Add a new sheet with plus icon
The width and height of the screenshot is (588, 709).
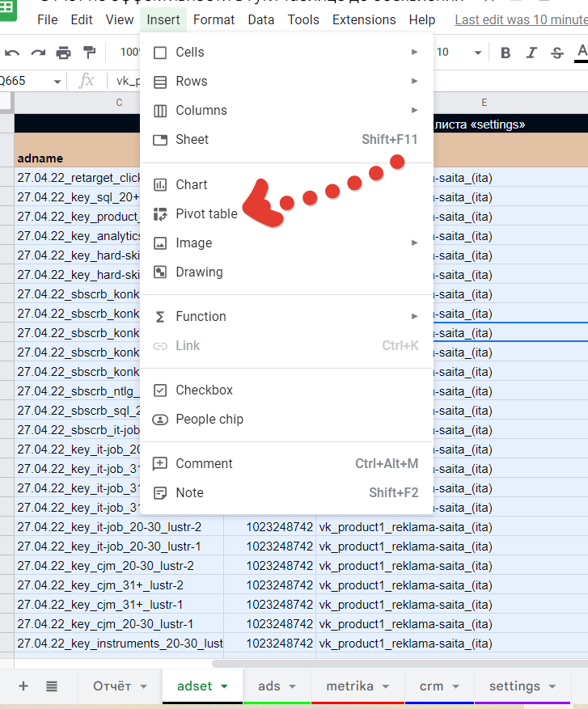click(23, 686)
